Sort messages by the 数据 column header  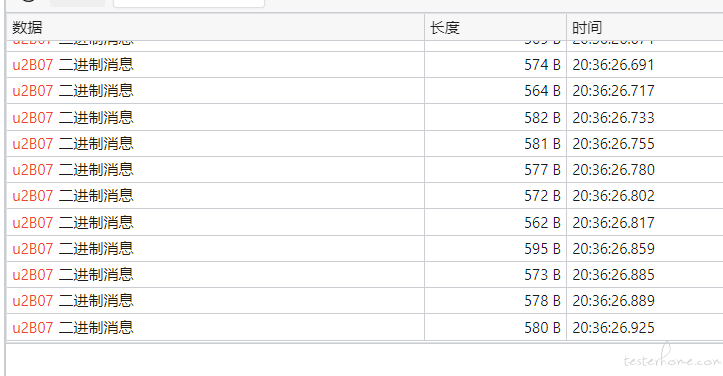[x=215, y=27]
